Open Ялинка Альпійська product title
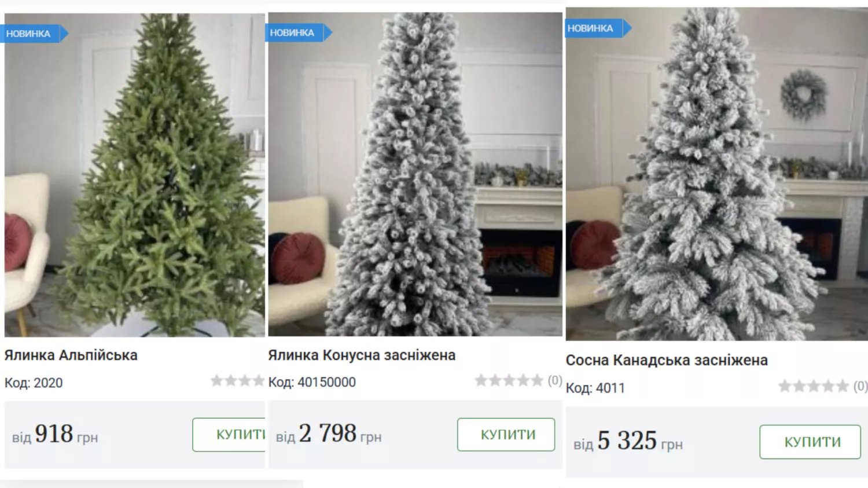 71,355
